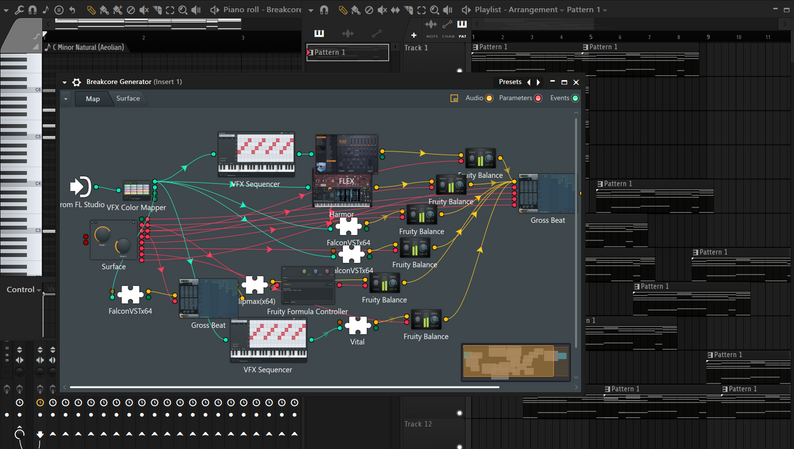Switch to the Surface tab
The width and height of the screenshot is (794, 449).
(128, 99)
